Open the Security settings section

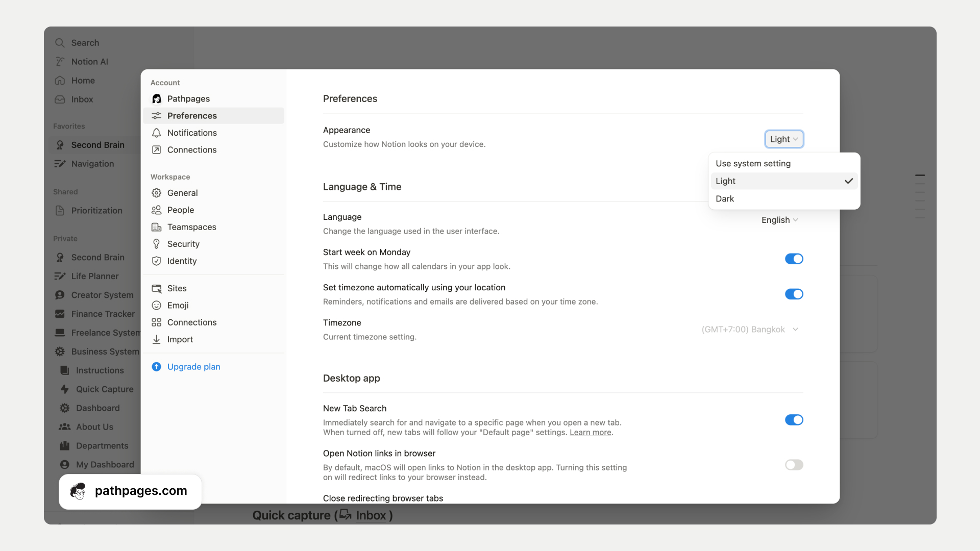pyautogui.click(x=213, y=244)
